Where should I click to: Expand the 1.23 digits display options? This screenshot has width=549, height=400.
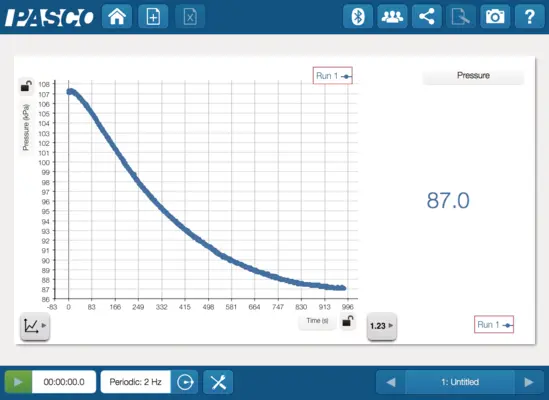coord(382,326)
